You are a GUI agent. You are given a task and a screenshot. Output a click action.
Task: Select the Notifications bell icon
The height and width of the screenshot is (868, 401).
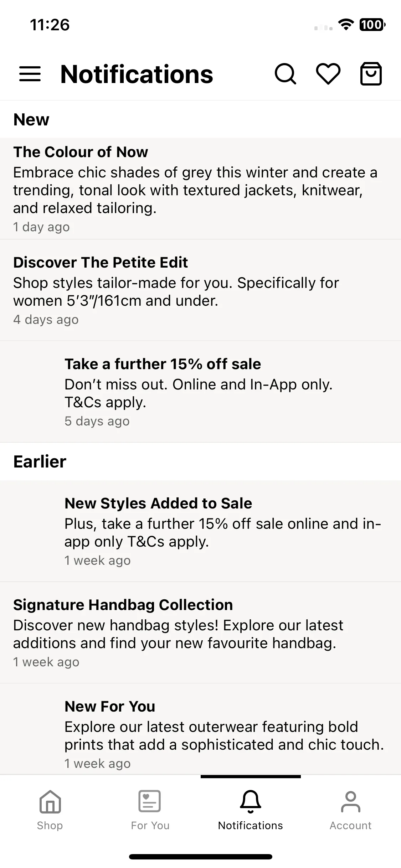[x=251, y=802]
